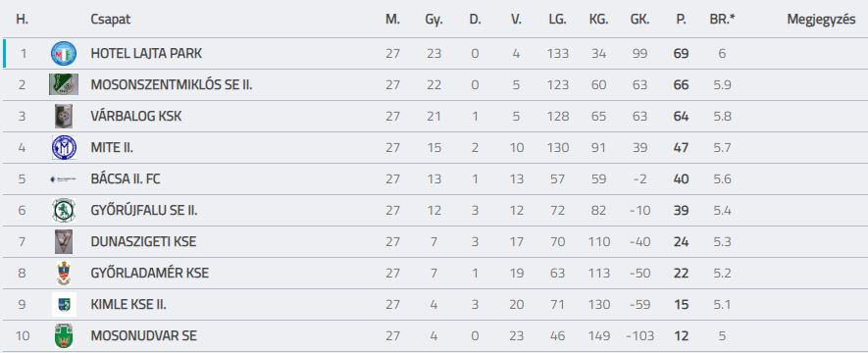Open the GYŐRLADAMÉR KSE team link

point(149,274)
